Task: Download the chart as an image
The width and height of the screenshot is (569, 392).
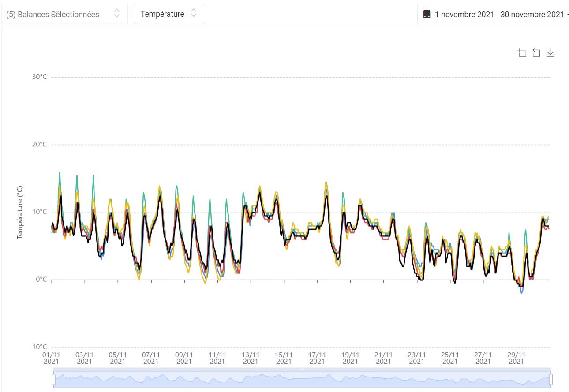Action: 550,53
